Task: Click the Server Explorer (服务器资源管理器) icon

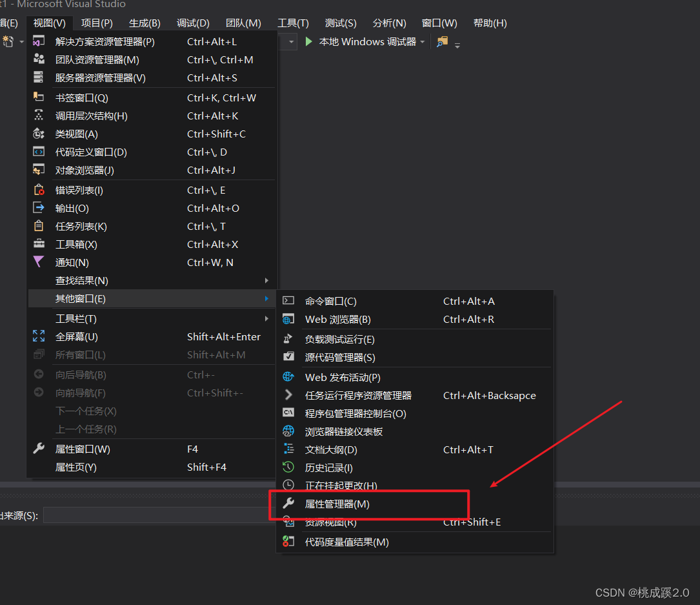Action: click(39, 77)
